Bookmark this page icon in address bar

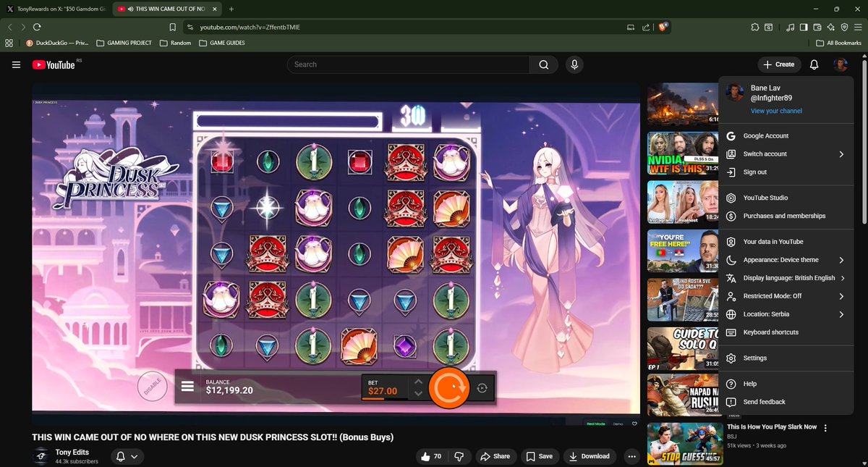tap(172, 27)
